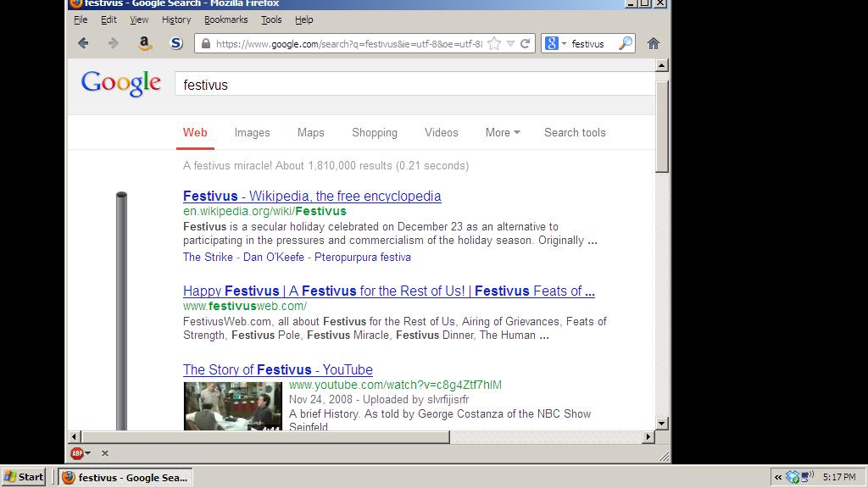This screenshot has height=488, width=868.
Task: Open the Pteropurpura festiva sublink
Action: pos(363,258)
